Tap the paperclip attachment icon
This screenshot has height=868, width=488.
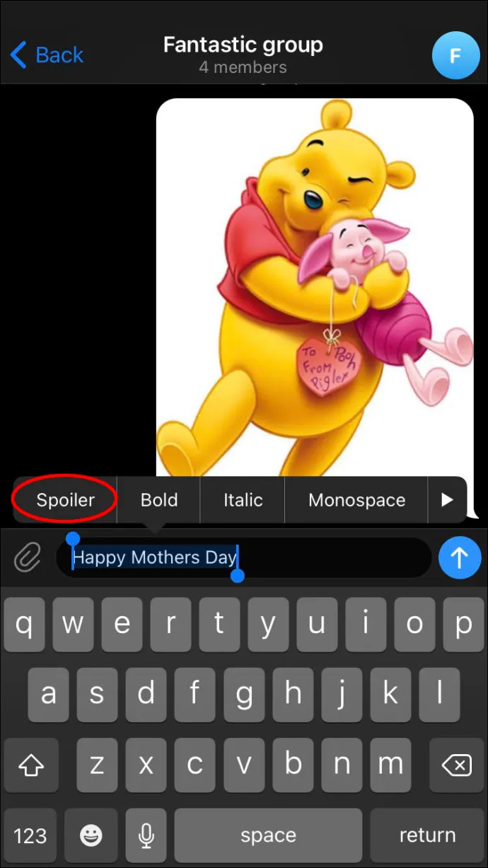[28, 559]
